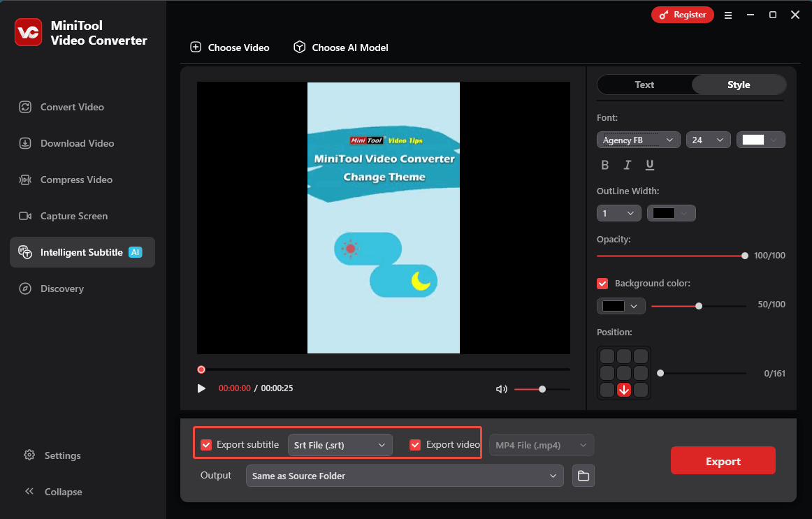Open the Srt File format dropdown
Image resolution: width=812 pixels, height=519 pixels.
(x=340, y=445)
